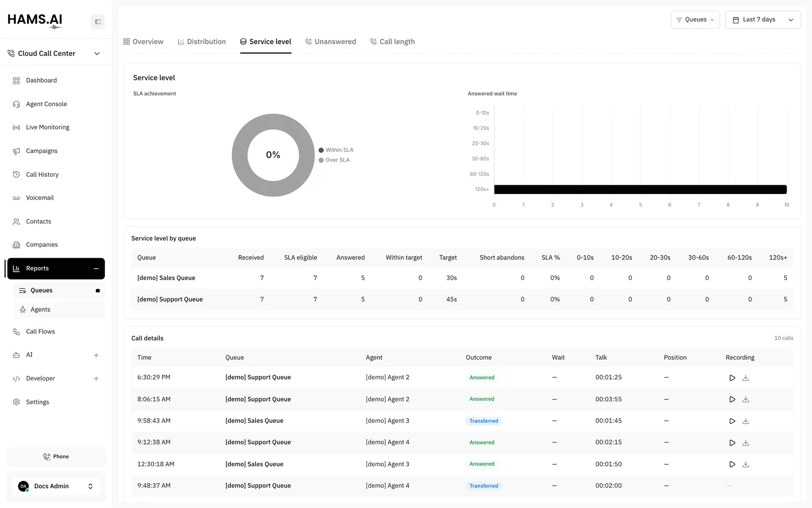This screenshot has height=508, width=812.
Task: Open the Last 7 days date dropdown
Action: tap(763, 20)
